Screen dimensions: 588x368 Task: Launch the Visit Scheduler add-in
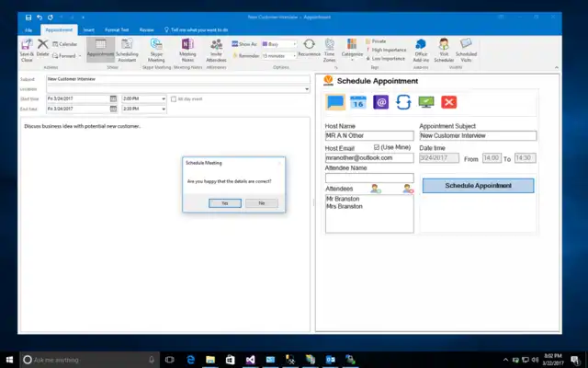click(x=444, y=50)
